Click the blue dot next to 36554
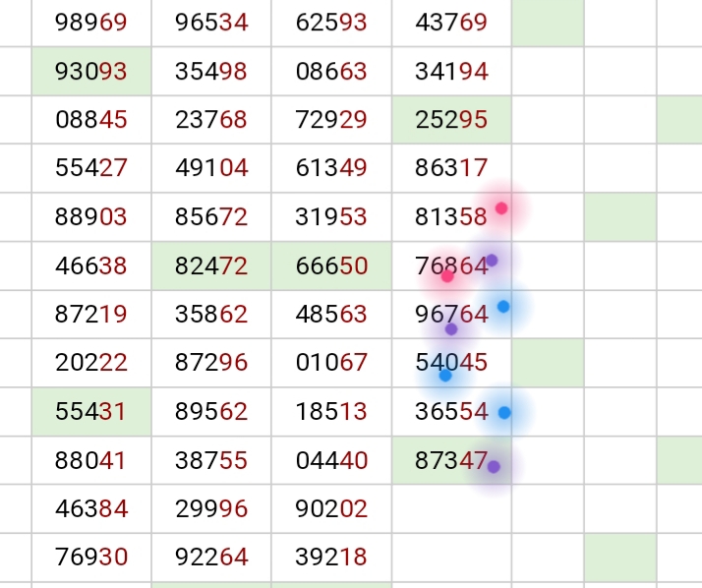This screenshot has width=702, height=588. (504, 412)
